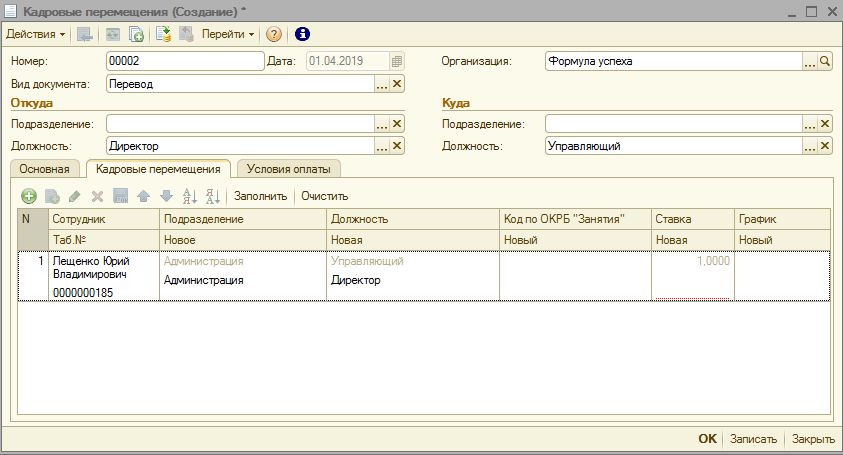Open the Условия оплаты tab
This screenshot has height=455, width=843.
click(x=289, y=168)
